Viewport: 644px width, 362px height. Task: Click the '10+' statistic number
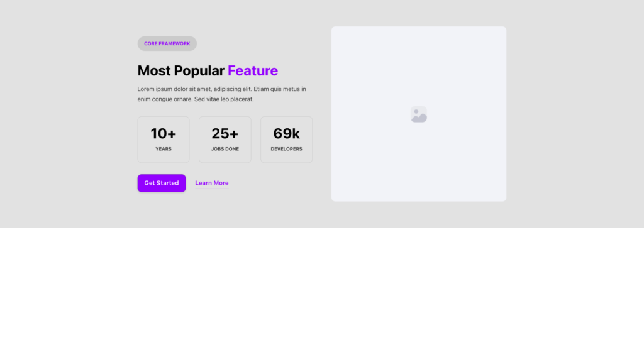pyautogui.click(x=163, y=133)
